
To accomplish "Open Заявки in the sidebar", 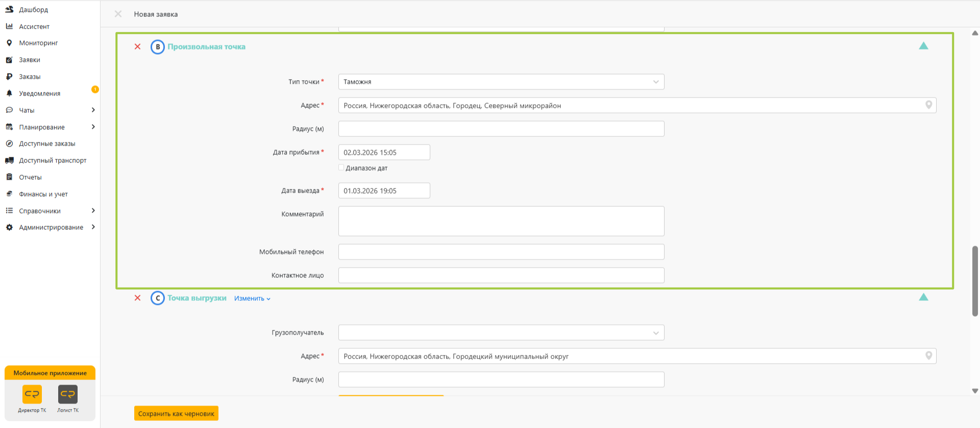I will click(30, 60).
